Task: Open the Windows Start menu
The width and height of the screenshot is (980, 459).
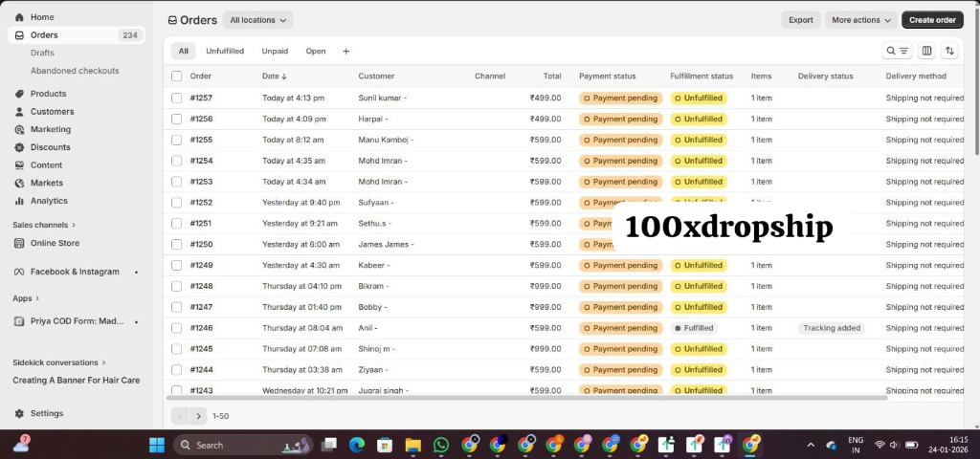Action: [156, 445]
